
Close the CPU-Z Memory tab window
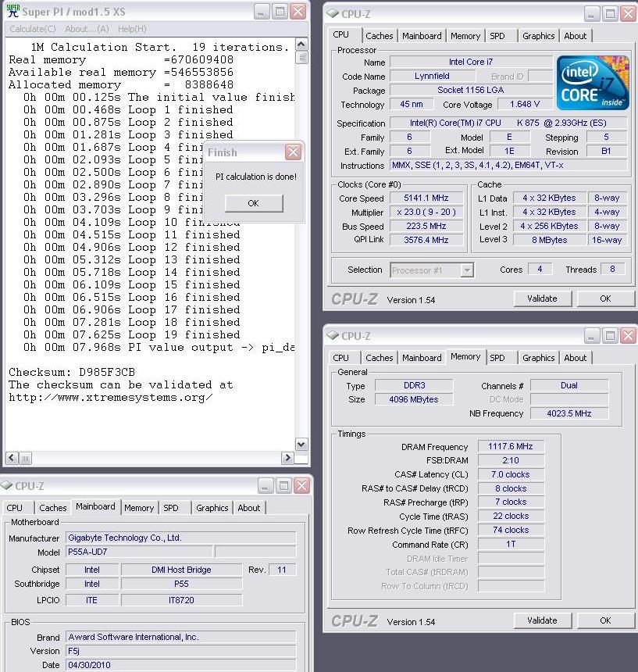pyautogui.click(x=628, y=336)
